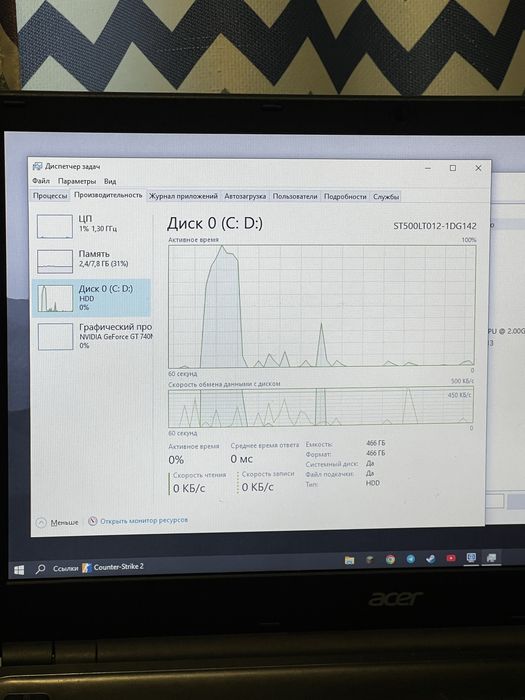Click the 0 мс average response value

[242, 459]
